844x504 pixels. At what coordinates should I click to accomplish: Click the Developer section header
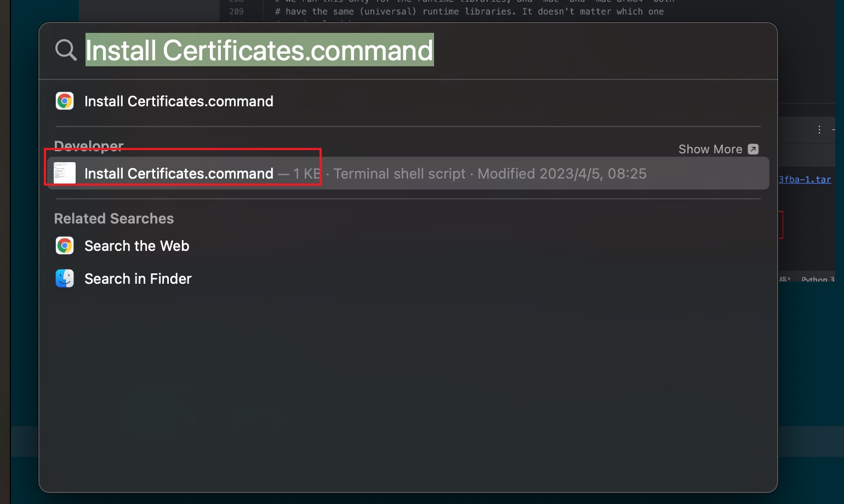tap(89, 146)
